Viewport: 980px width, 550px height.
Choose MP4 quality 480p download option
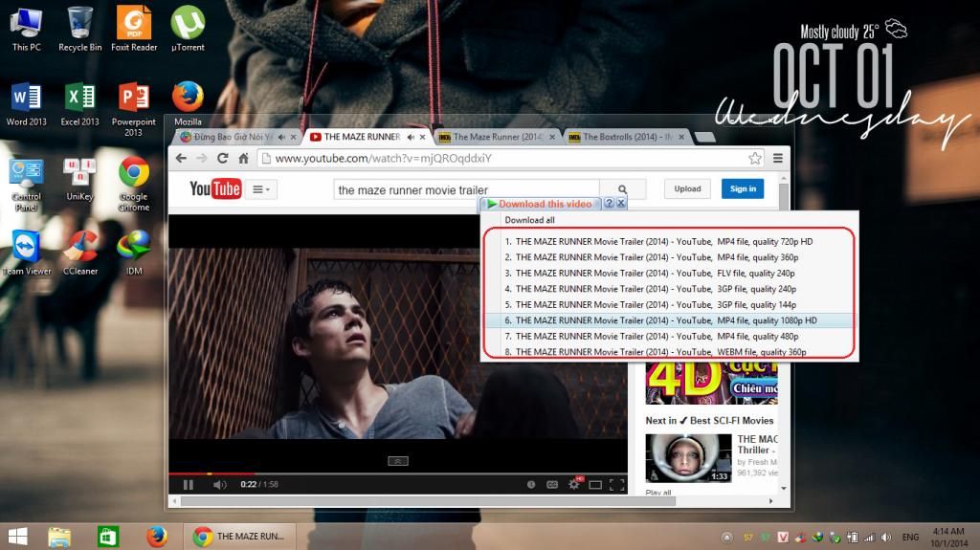pyautogui.click(x=668, y=337)
